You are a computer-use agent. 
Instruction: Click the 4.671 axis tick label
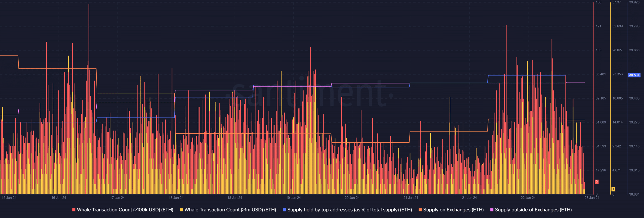(617, 170)
